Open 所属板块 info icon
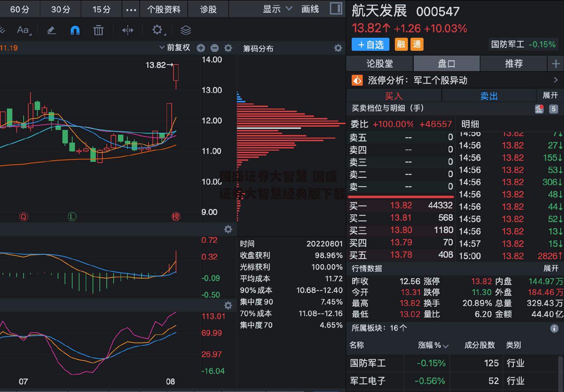 point(554,328)
